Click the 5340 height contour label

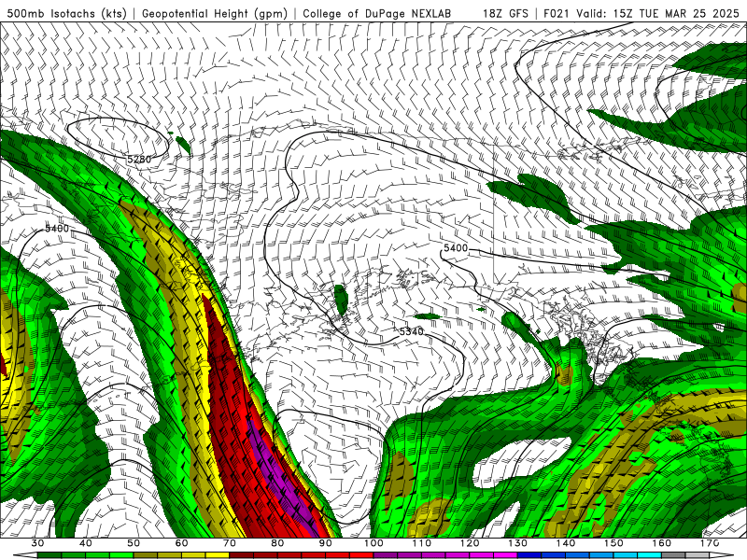411,331
